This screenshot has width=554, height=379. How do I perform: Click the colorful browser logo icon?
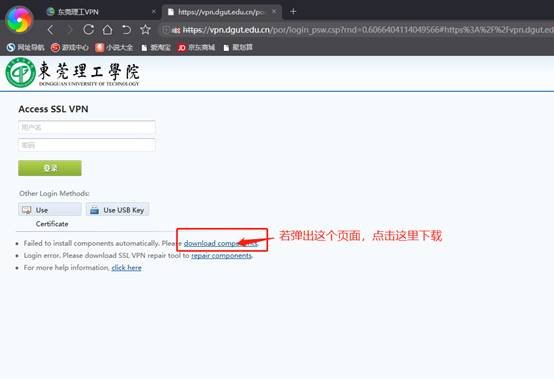tap(19, 20)
